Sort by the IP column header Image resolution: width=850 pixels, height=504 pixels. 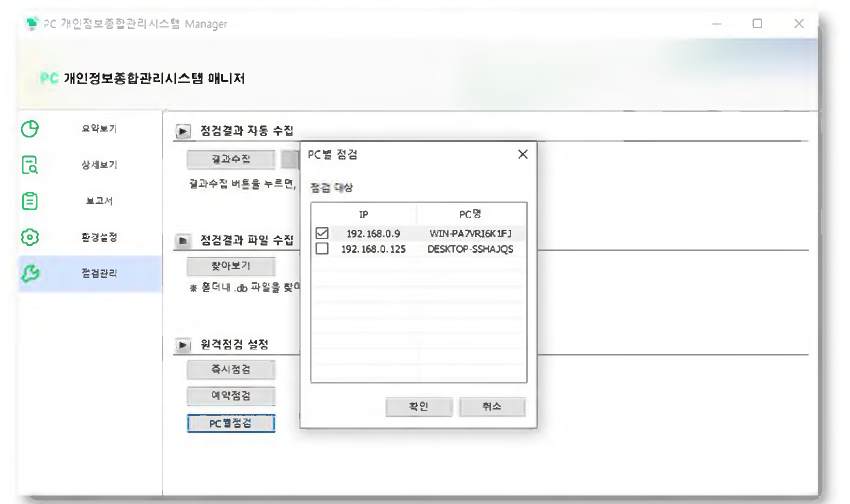(362, 214)
